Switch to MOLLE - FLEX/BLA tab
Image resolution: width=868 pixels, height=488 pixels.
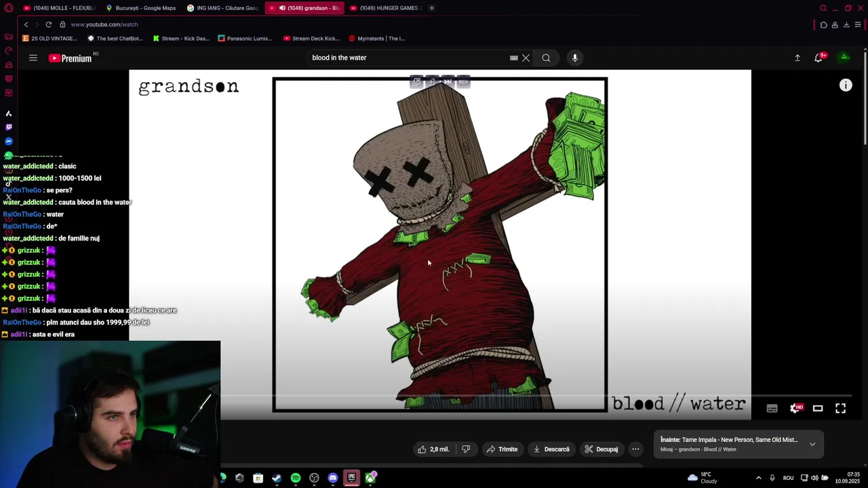[59, 8]
